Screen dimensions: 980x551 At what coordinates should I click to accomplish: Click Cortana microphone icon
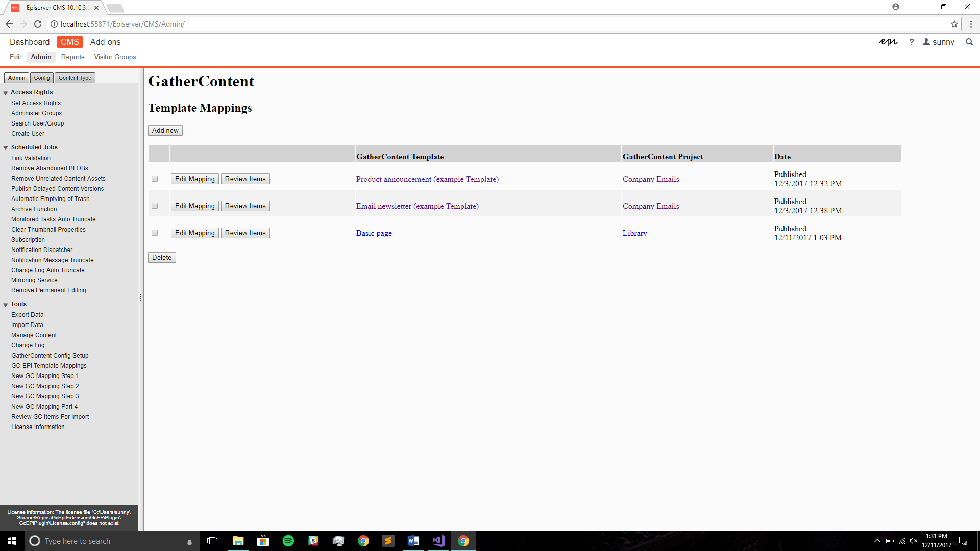pos(189,541)
